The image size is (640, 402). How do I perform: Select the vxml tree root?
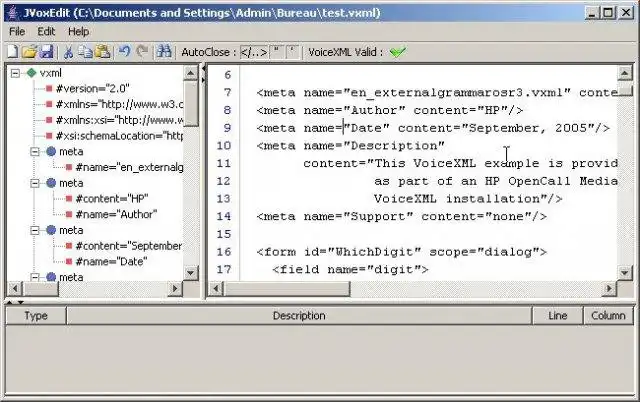click(x=51, y=73)
